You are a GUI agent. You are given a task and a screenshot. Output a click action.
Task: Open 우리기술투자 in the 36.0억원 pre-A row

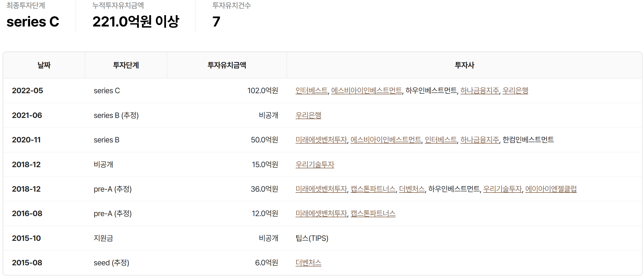pyautogui.click(x=502, y=189)
